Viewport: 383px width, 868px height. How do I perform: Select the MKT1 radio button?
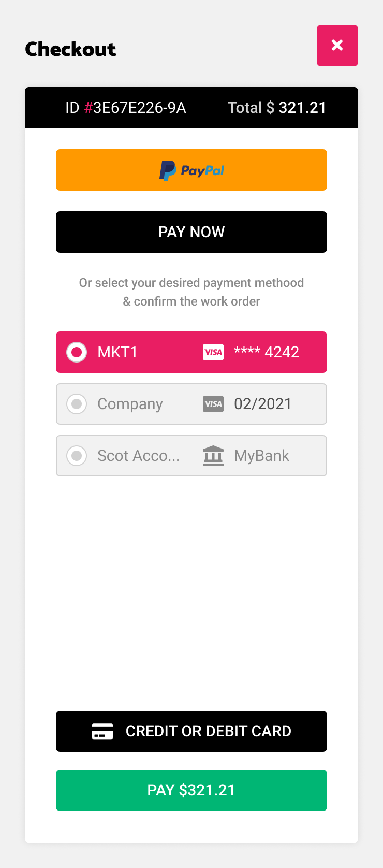pyautogui.click(x=77, y=352)
